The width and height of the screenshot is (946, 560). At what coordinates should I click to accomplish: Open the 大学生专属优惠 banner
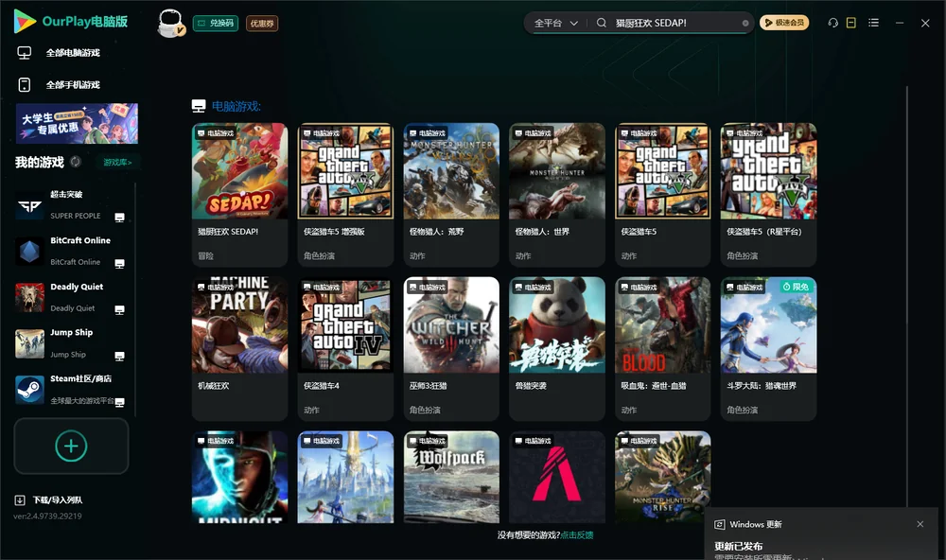pos(78,123)
